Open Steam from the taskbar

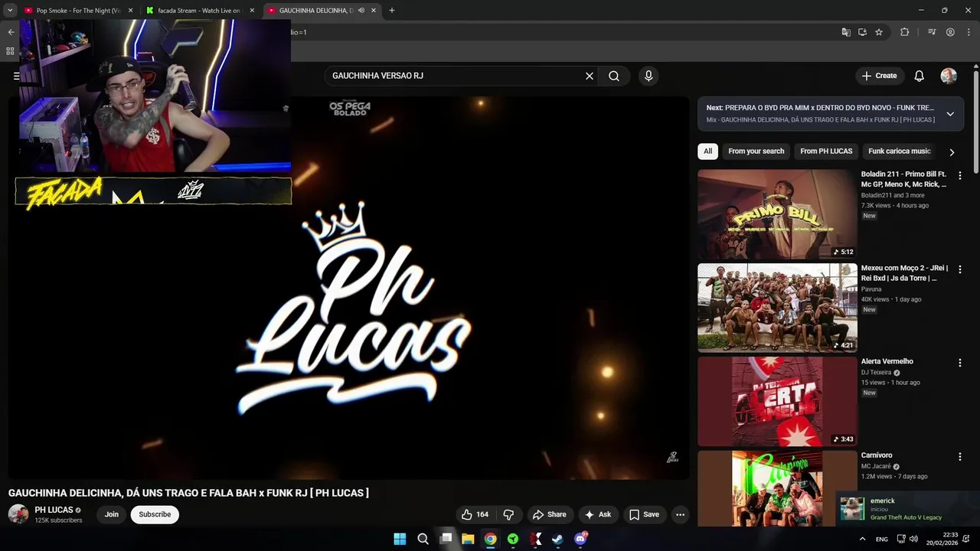point(558,539)
